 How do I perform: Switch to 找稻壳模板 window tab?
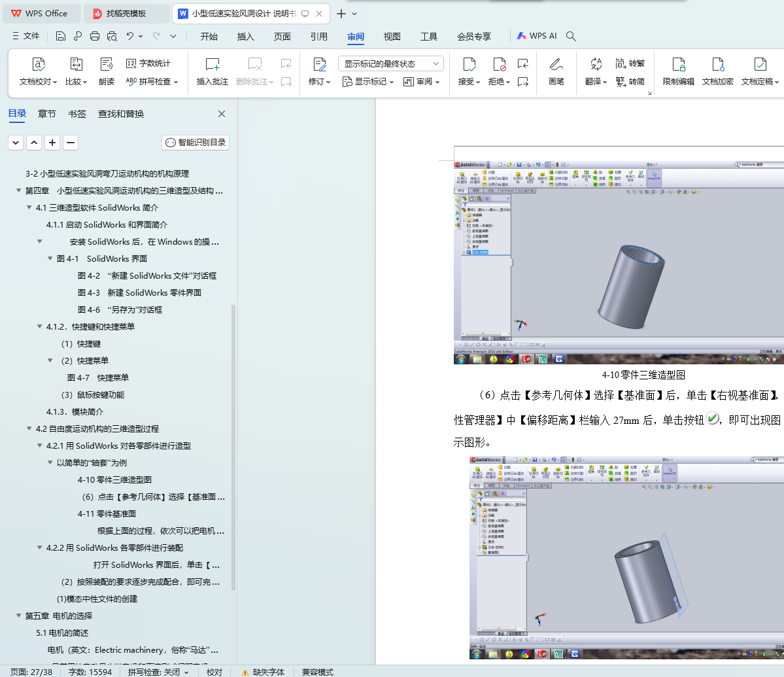pyautogui.click(x=126, y=14)
